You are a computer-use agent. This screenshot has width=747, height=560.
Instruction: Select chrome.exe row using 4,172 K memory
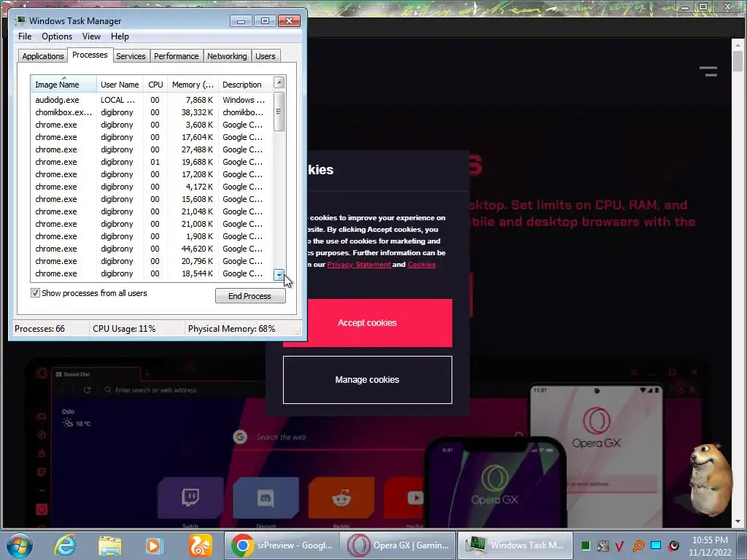pos(152,187)
